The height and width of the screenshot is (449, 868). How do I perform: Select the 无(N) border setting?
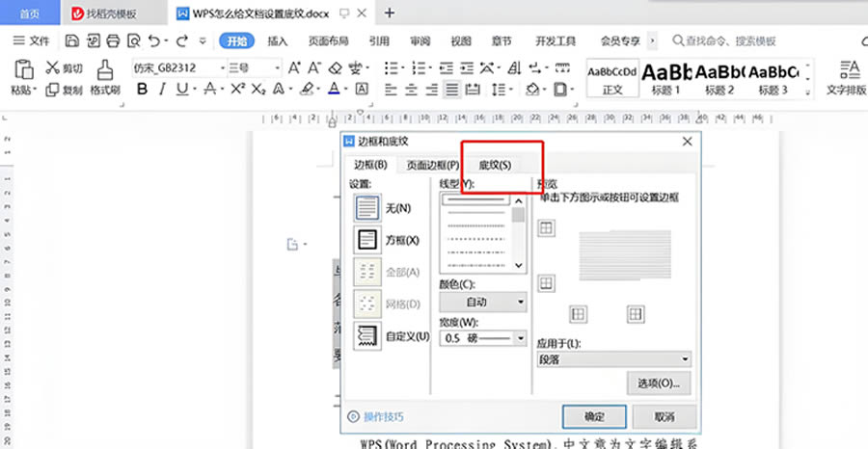click(366, 208)
